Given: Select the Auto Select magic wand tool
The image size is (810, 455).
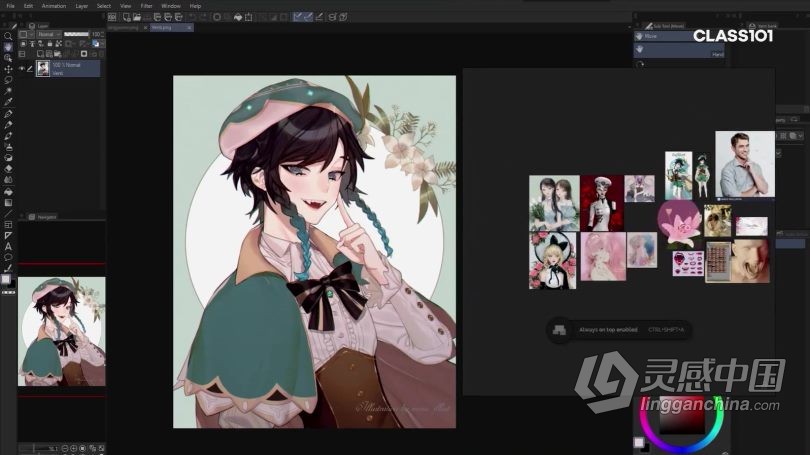Looking at the screenshot, I should point(8,91).
